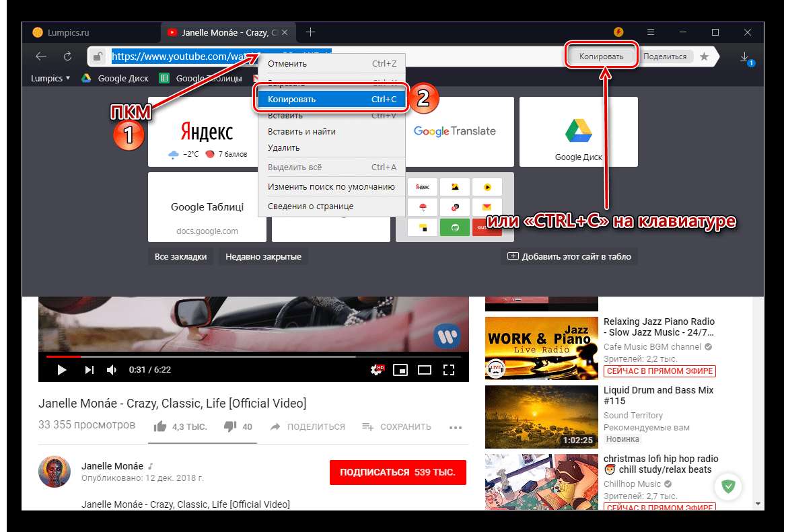Open Liquid Drum and Bass Mix thumbnail
Screen dimensions: 786x532
click(x=541, y=417)
